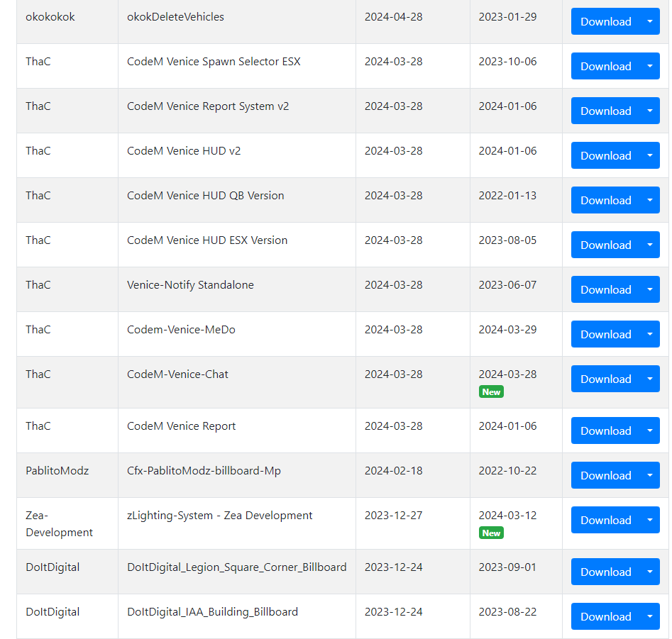Click CodeM Venice HUD v2 name
The height and width of the screenshot is (639, 672).
(x=184, y=151)
